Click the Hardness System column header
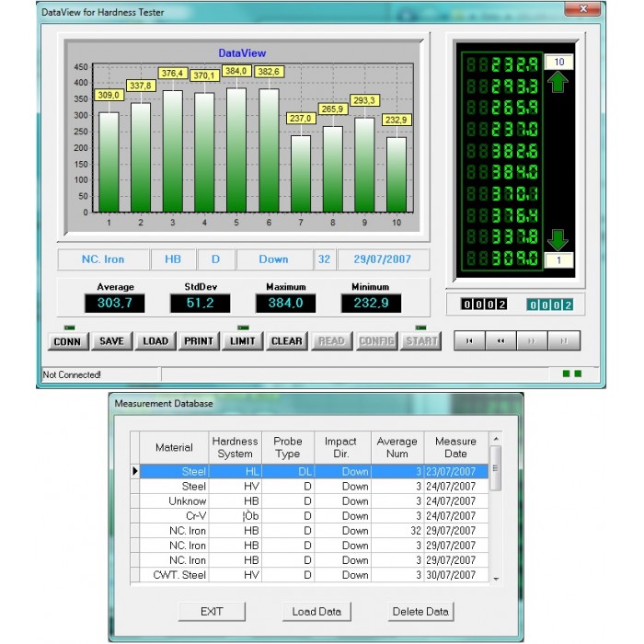 coord(235,447)
